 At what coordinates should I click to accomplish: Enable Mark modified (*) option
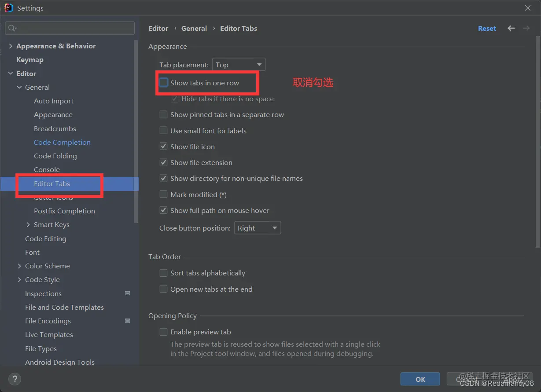tap(163, 194)
